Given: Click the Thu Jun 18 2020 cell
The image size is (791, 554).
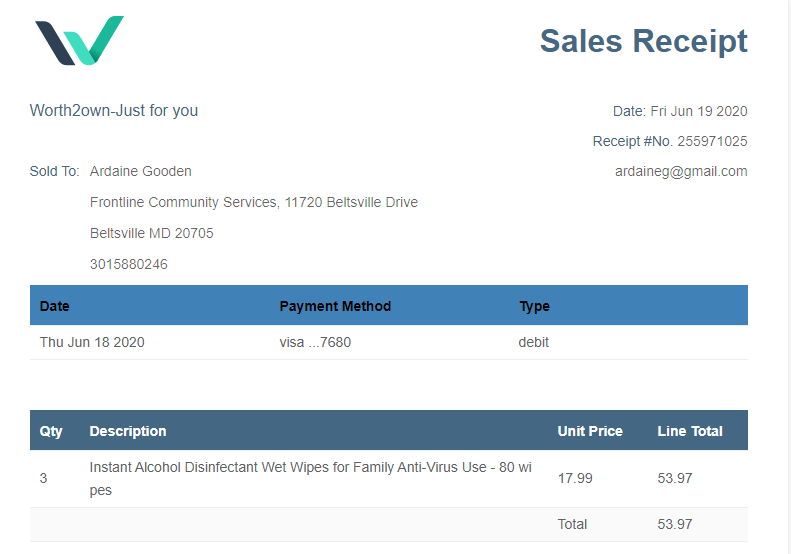Looking at the screenshot, I should tap(92, 342).
